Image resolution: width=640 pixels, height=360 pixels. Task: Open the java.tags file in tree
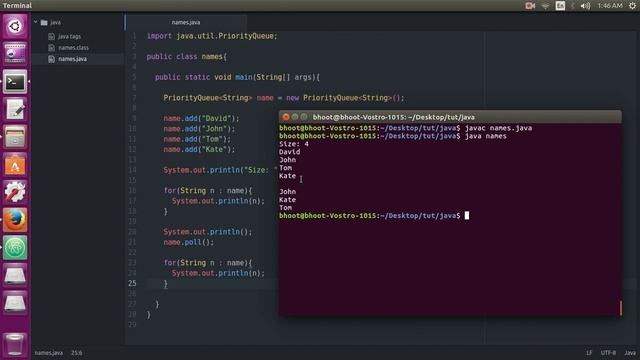coord(69,36)
